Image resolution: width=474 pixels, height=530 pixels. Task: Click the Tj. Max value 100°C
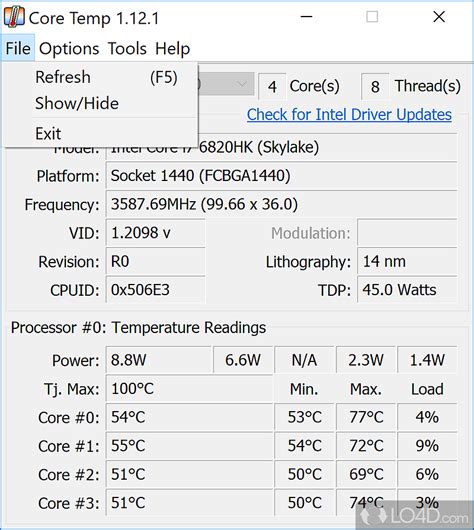pos(189,388)
